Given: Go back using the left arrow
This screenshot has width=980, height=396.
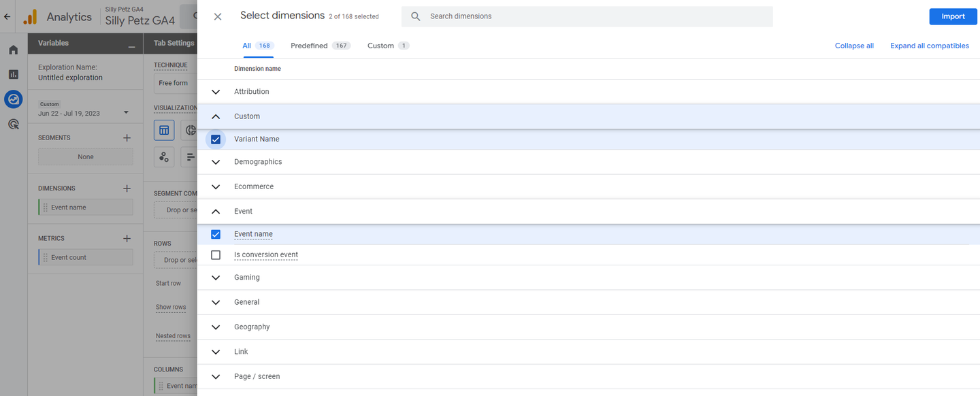Looking at the screenshot, I should click(7, 16).
